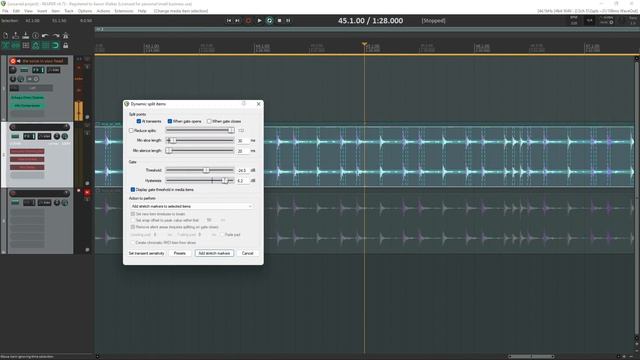
Task: Toggle the transport Repeat loop button
Action: (x=269, y=20)
